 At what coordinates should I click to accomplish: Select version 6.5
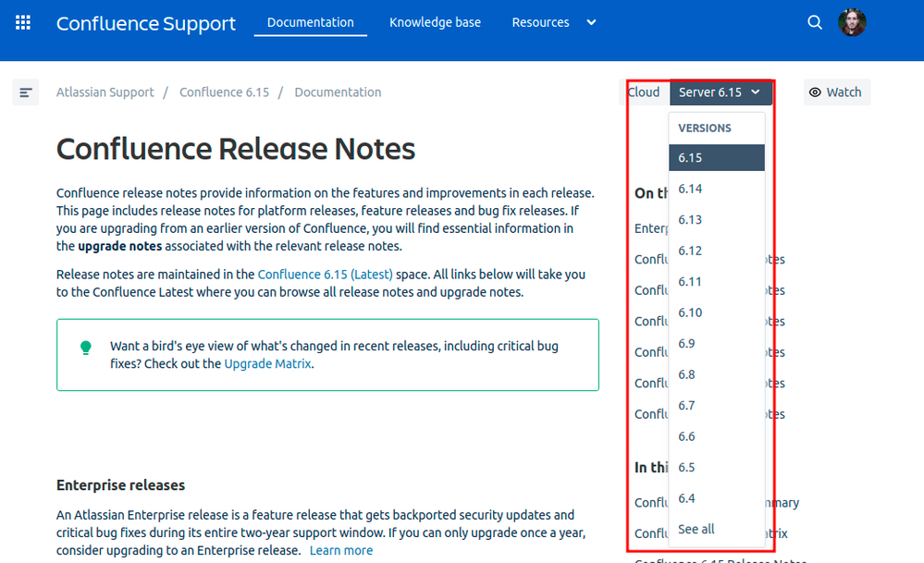click(x=717, y=468)
